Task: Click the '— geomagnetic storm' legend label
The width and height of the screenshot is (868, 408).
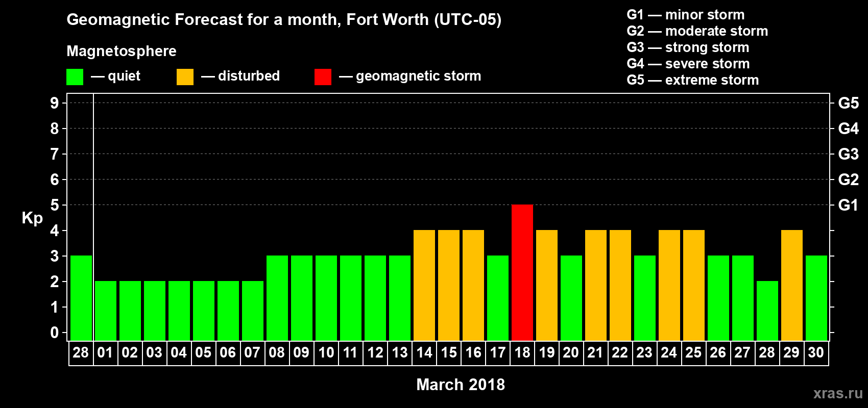Action: [x=410, y=76]
